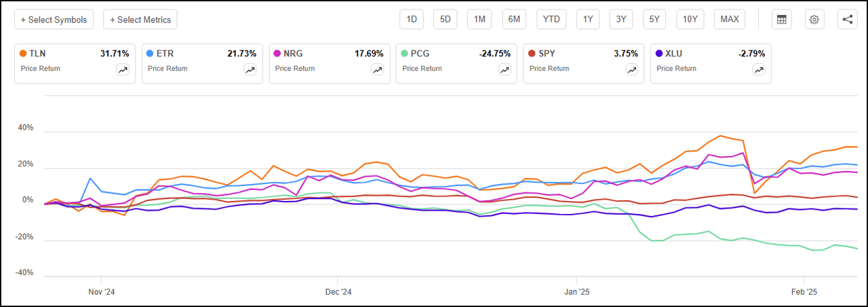Viewport: 868px width, 307px height.
Task: Click the XLU ticker label
Action: tap(674, 54)
